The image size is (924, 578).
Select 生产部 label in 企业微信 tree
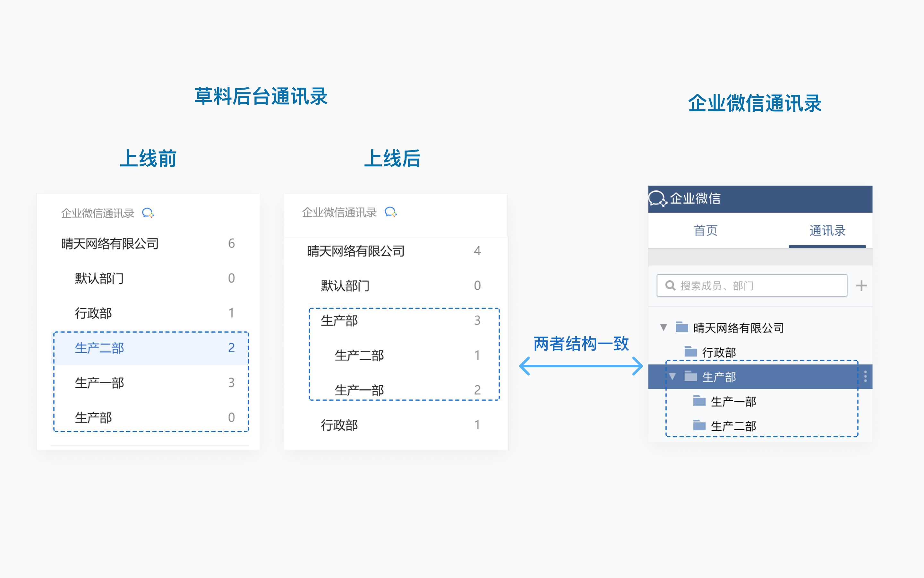tap(719, 377)
